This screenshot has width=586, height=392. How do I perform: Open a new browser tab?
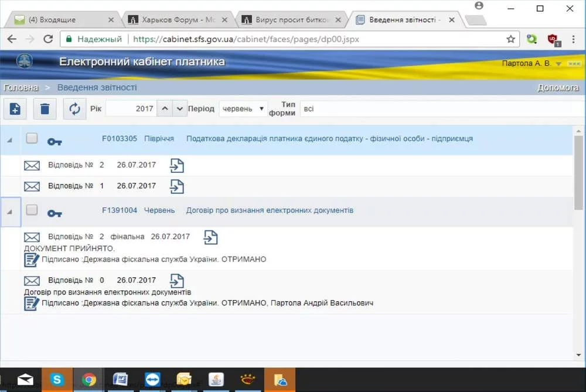coord(476,20)
